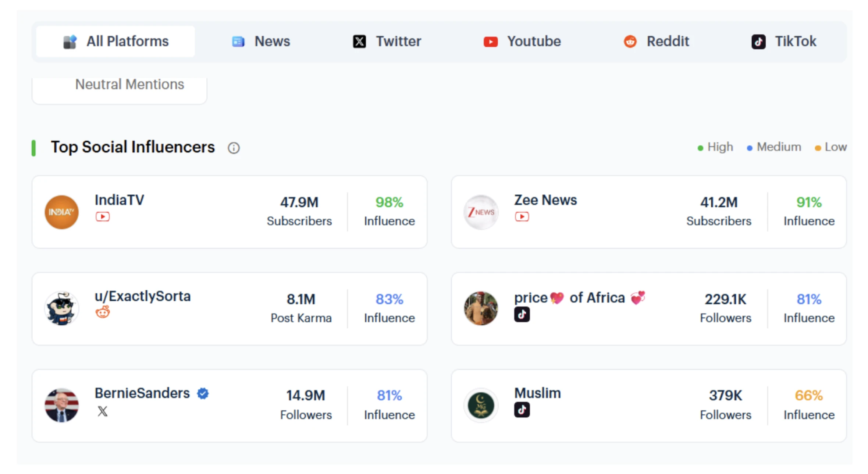The width and height of the screenshot is (868, 474).
Task: Select the Twitter tab
Action: (387, 42)
